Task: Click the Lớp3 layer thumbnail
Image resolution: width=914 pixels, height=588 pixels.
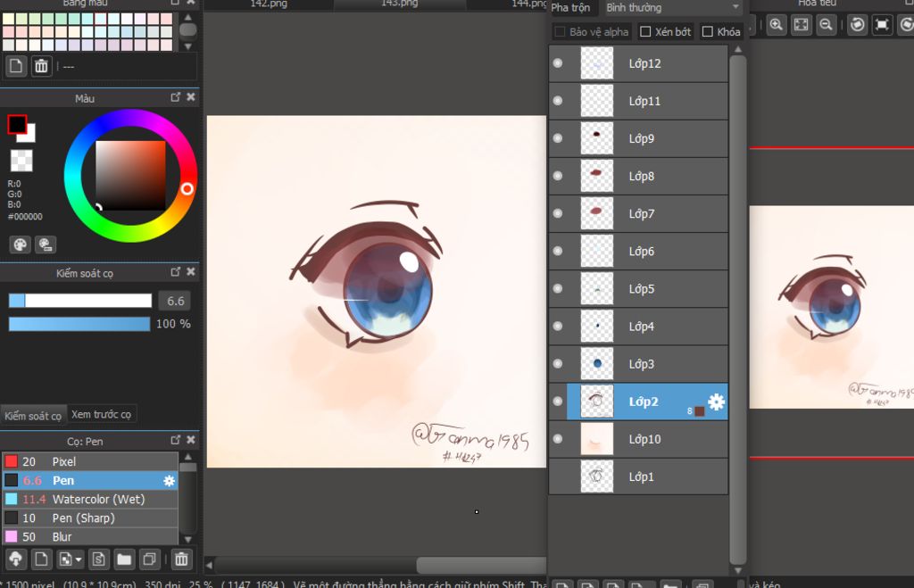Action: (x=597, y=364)
